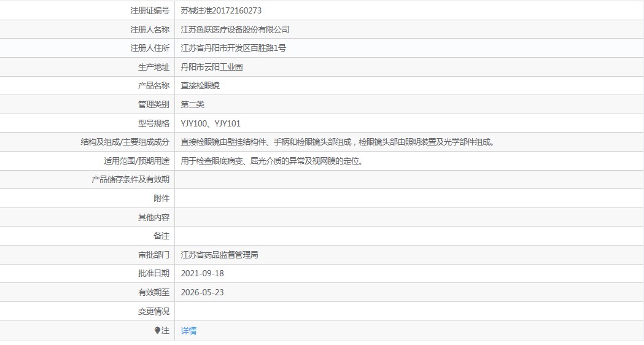Click the 结构及组成/主要组成成分 label
The image size is (644, 345).
tap(125, 142)
